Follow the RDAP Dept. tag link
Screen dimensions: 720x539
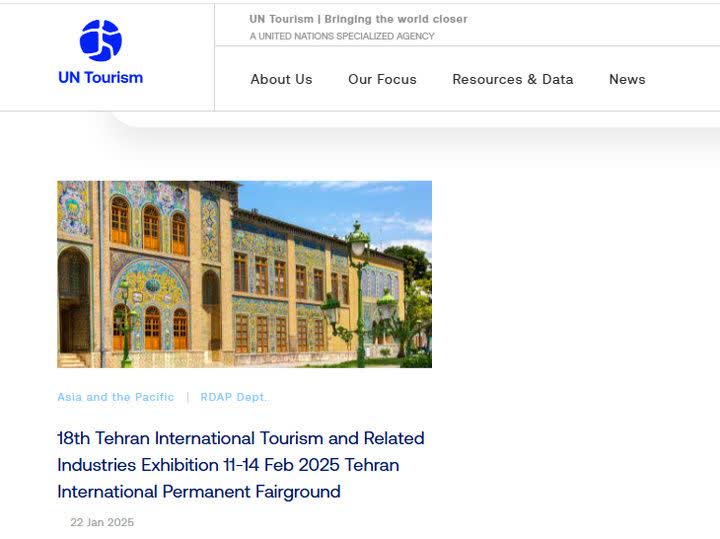234,397
